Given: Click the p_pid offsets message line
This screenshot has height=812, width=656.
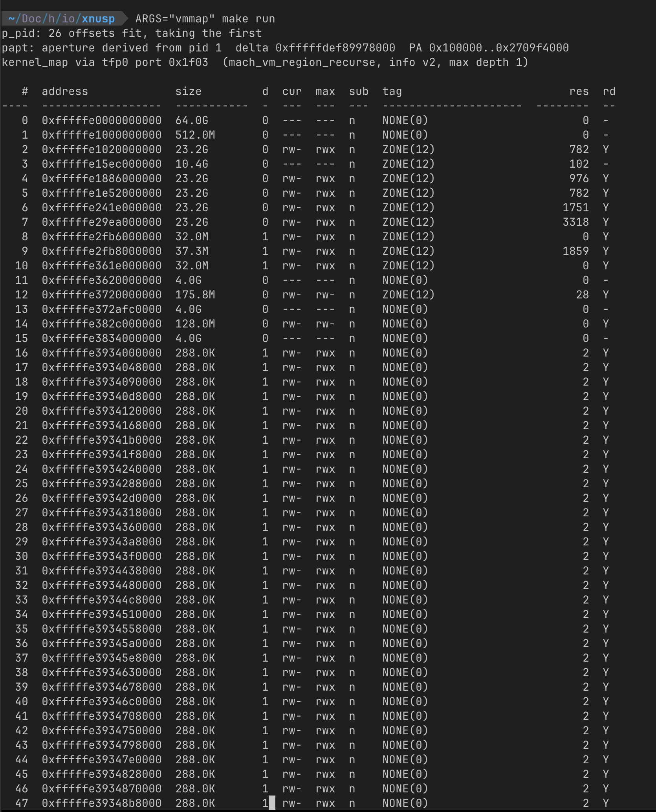Looking at the screenshot, I should [132, 33].
